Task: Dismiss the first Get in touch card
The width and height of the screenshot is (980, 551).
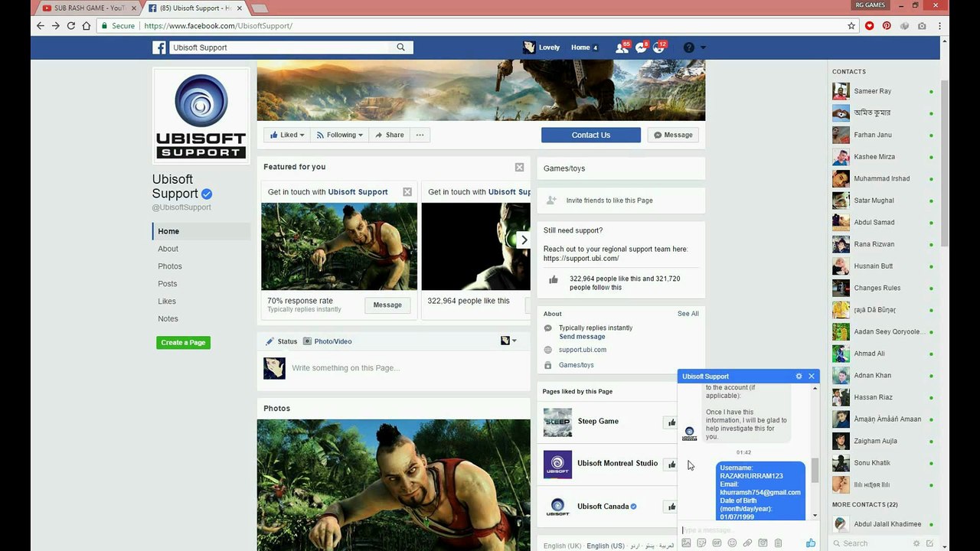Action: [407, 192]
